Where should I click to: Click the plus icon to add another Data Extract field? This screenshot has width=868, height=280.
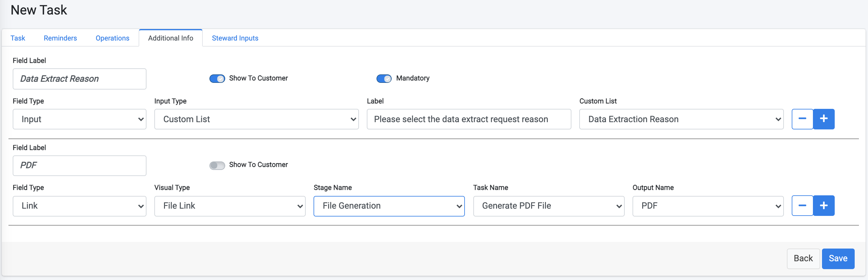click(x=824, y=119)
